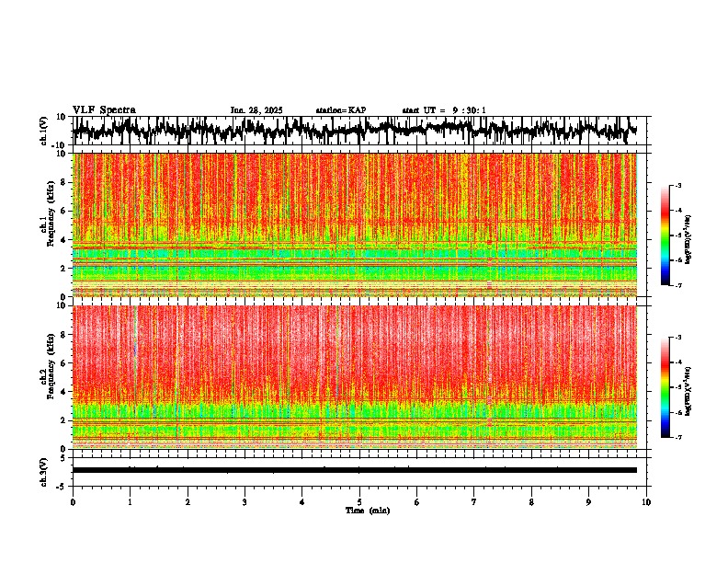Click the "station=KAP" header label
The width and height of the screenshot is (728, 563).
(341, 110)
